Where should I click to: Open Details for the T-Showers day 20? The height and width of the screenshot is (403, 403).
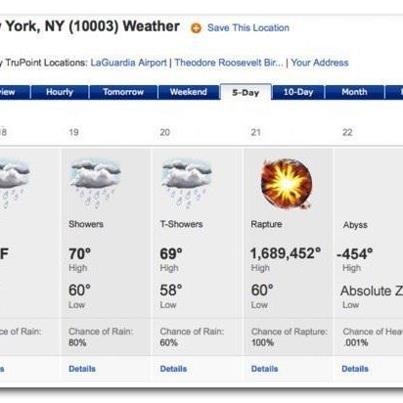173,369
